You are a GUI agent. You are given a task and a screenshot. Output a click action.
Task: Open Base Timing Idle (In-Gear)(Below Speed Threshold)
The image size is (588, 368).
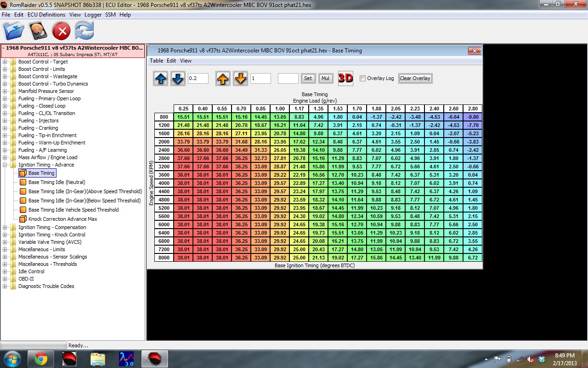(85, 201)
